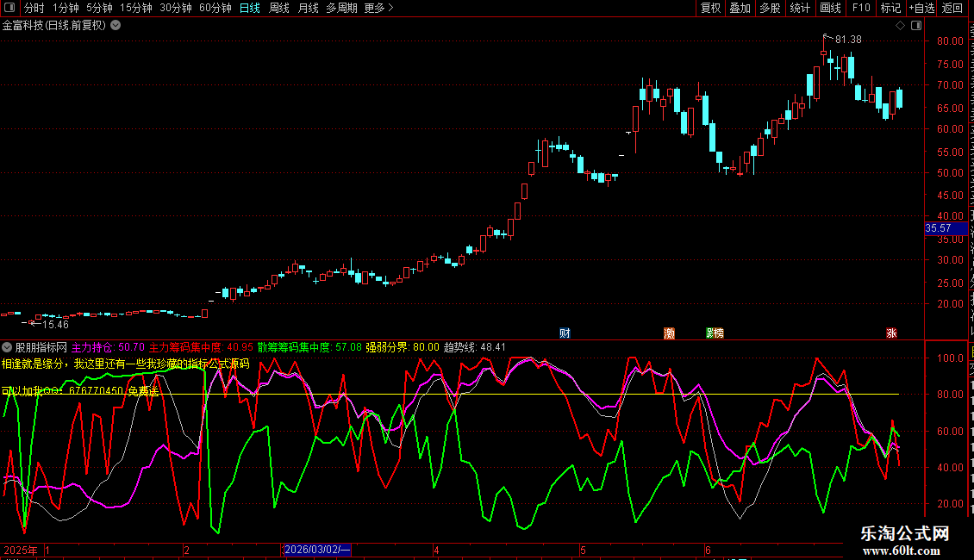The image size is (974, 560).
Task: Click the 叠加 overlay button
Action: 740,8
